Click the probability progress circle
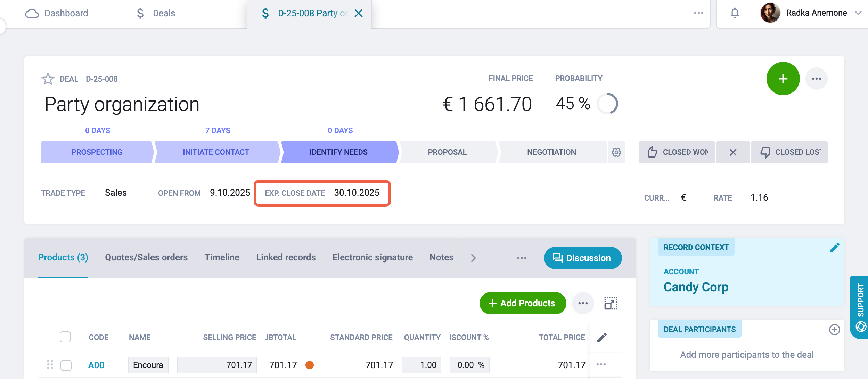The height and width of the screenshot is (379, 868). point(607,104)
